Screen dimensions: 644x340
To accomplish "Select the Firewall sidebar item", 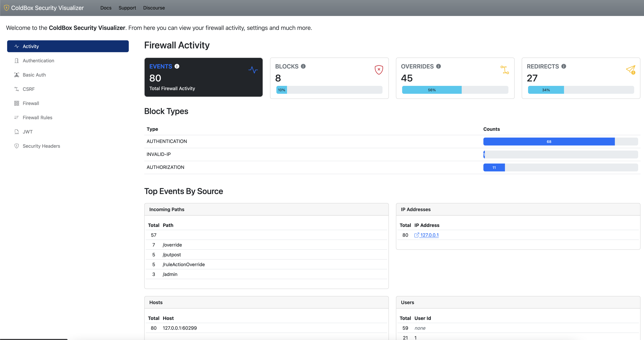I will click(x=31, y=103).
